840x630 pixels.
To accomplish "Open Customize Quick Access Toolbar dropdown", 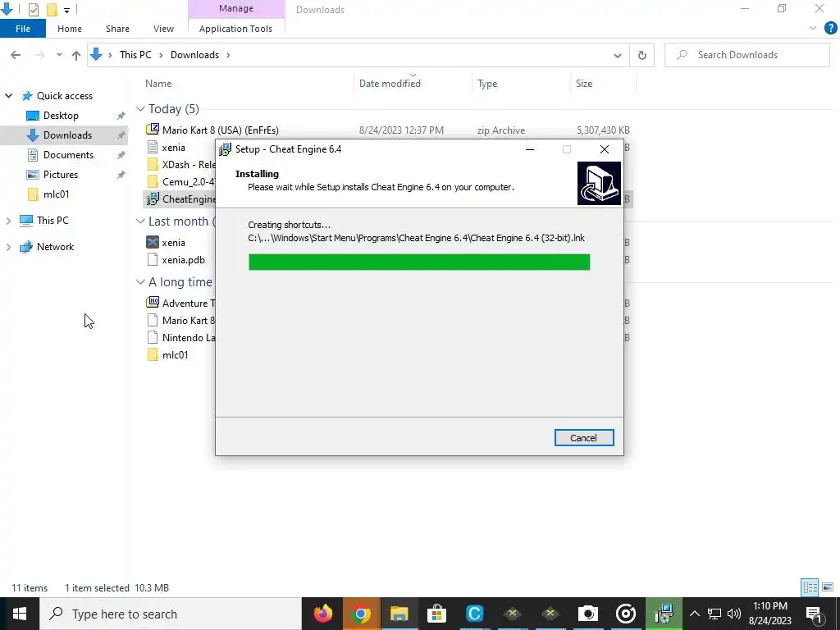I will [66, 10].
